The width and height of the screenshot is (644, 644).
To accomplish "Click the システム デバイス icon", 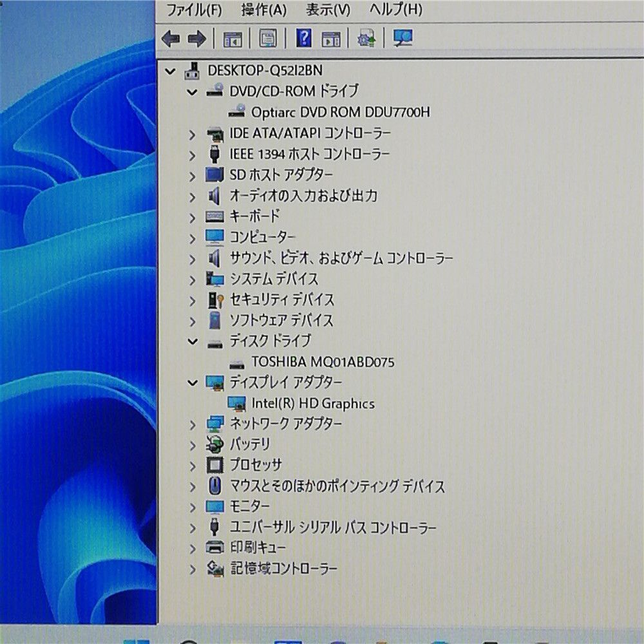I will point(215,279).
